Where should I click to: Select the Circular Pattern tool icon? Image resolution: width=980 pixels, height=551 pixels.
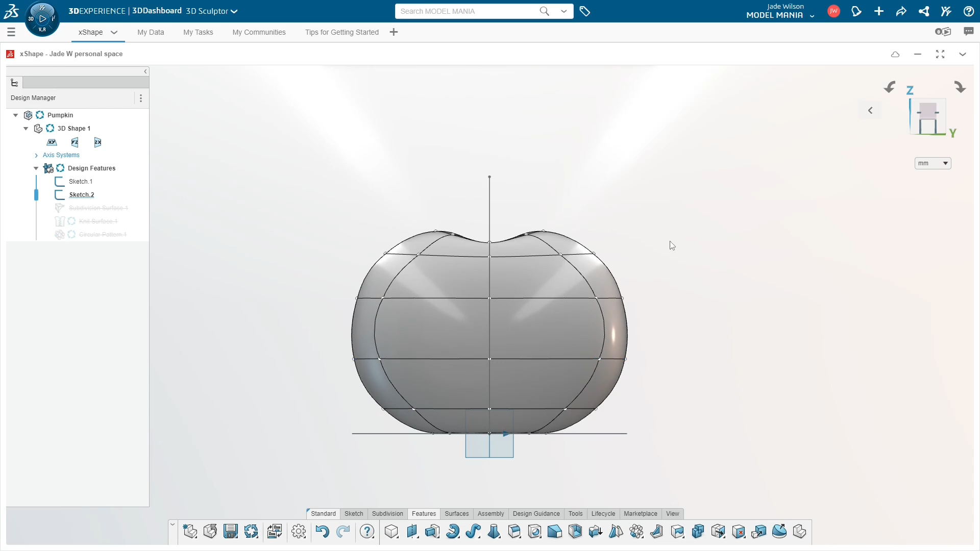636,532
